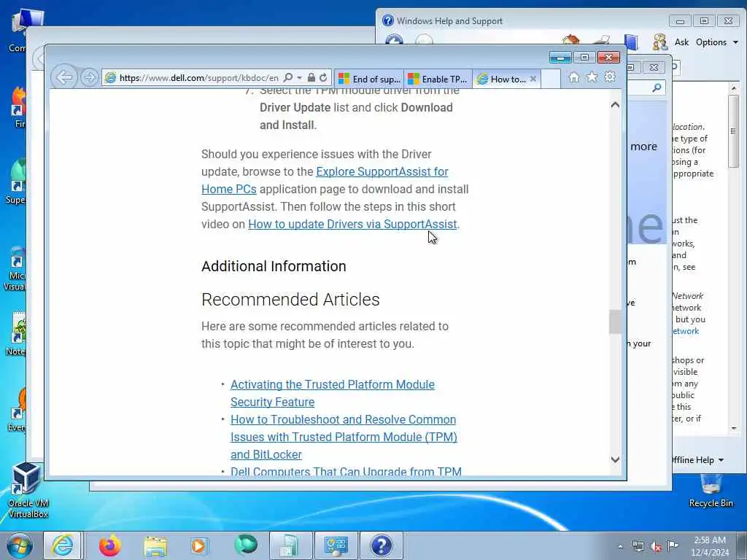Screen dimensions: 747x560
Task: Click Help window scrollbar down arrow
Action: (734, 428)
